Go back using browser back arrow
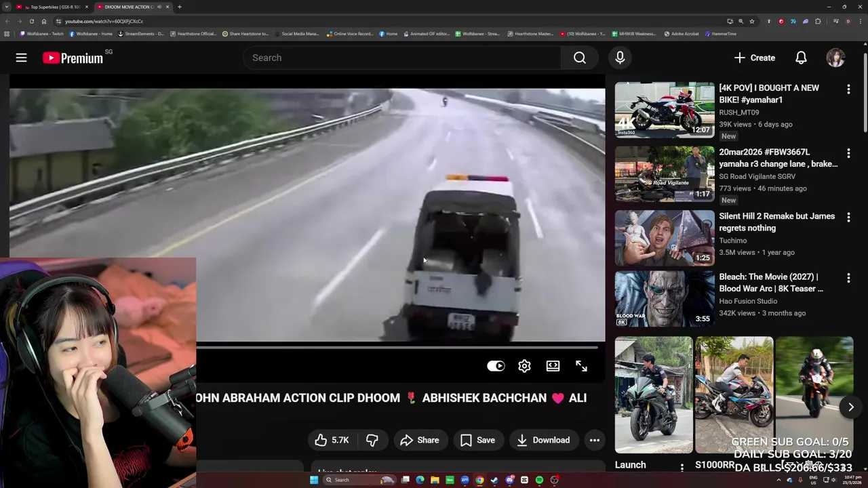The width and height of the screenshot is (868, 488). [x=7, y=21]
